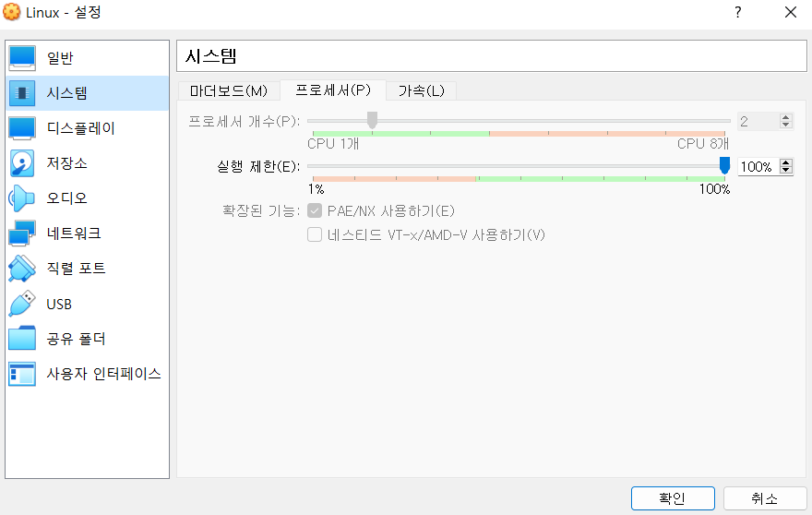Click the VirtualBox gear icon in title bar
This screenshot has width=812, height=515.
click(11, 11)
